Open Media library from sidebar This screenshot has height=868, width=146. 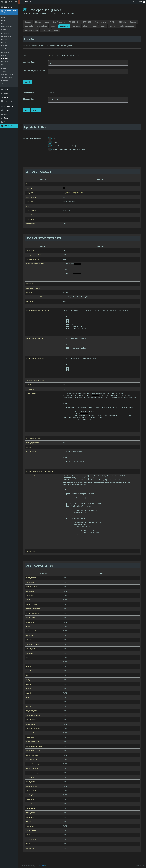[6, 93]
